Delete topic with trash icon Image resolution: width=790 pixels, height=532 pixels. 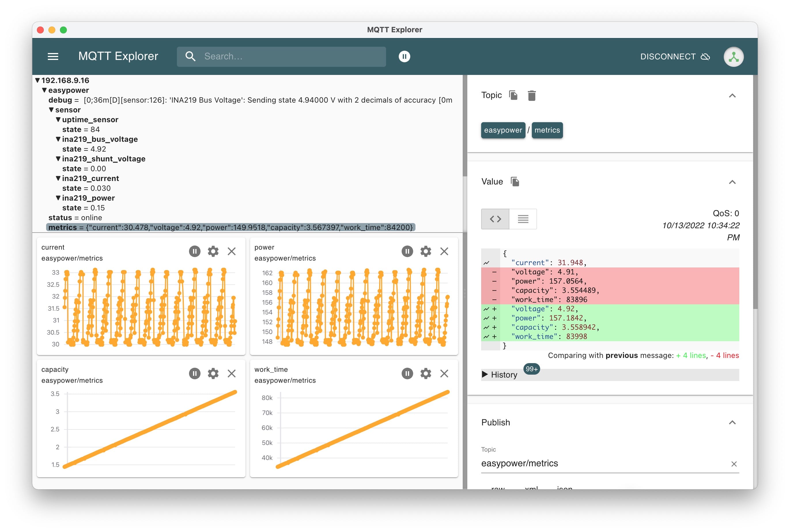(532, 96)
